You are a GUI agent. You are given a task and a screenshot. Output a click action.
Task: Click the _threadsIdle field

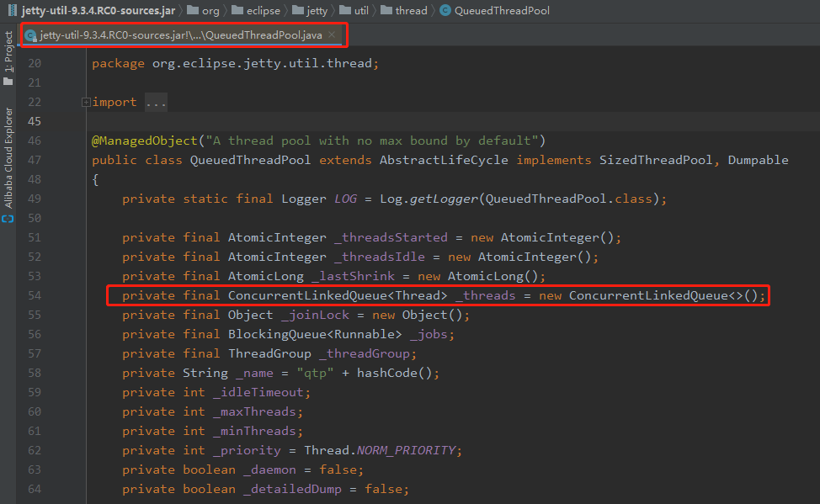pyautogui.click(x=380, y=257)
